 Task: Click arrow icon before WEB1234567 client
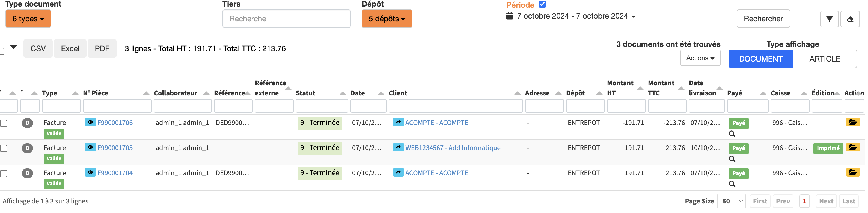coord(398,147)
